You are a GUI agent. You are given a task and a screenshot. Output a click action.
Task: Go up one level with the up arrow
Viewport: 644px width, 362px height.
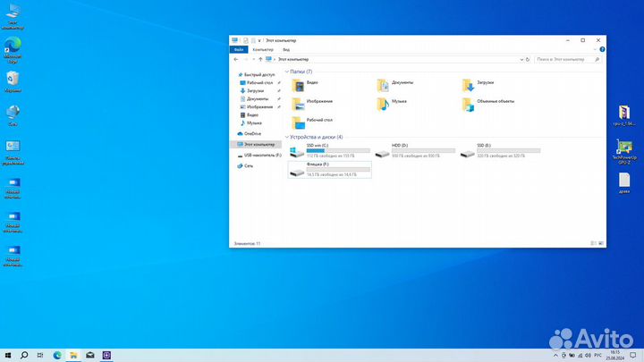[260, 60]
